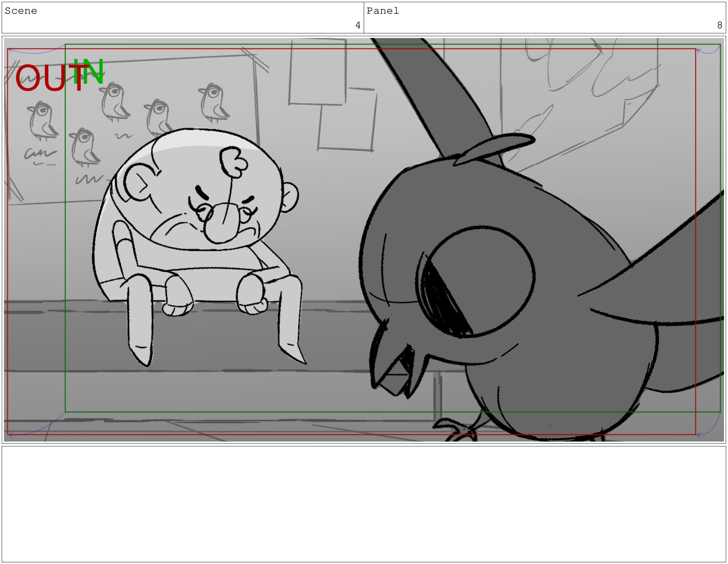Click the 'Panel' header label
Image resolution: width=728 pixels, height=564 pixels.
coord(383,11)
